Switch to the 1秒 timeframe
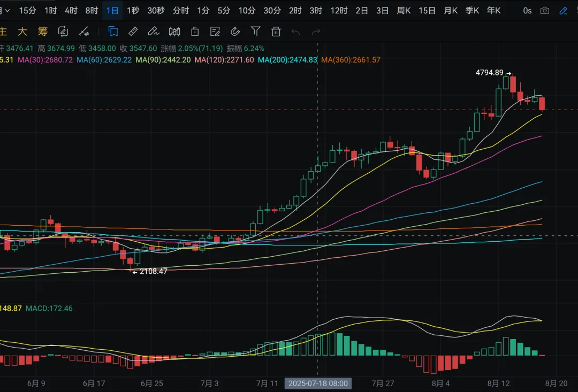 click(133, 11)
